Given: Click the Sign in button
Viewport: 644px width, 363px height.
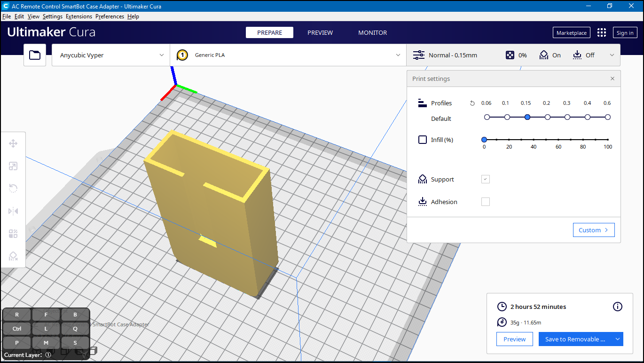Looking at the screenshot, I should 625,32.
